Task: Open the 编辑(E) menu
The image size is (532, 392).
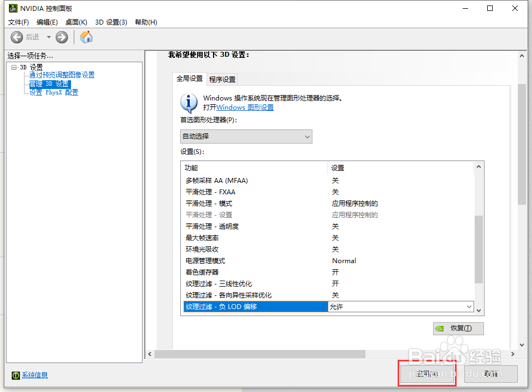Action: pyautogui.click(x=47, y=22)
